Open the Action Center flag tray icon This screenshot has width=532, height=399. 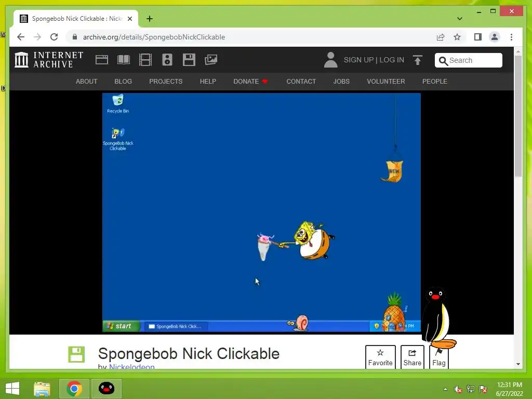pos(483,389)
